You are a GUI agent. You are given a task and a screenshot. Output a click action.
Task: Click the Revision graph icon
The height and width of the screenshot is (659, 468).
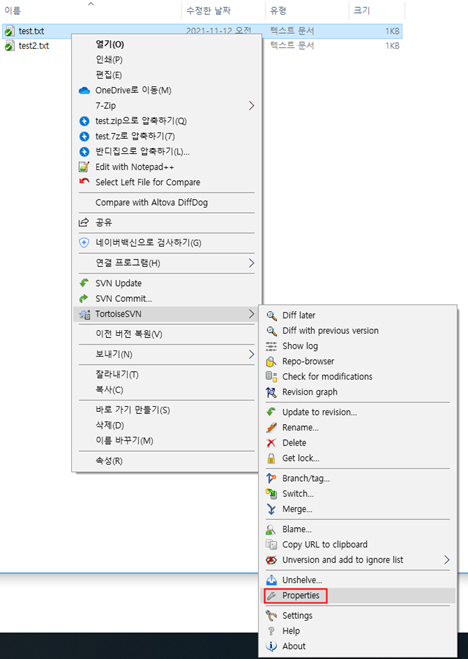(271, 392)
